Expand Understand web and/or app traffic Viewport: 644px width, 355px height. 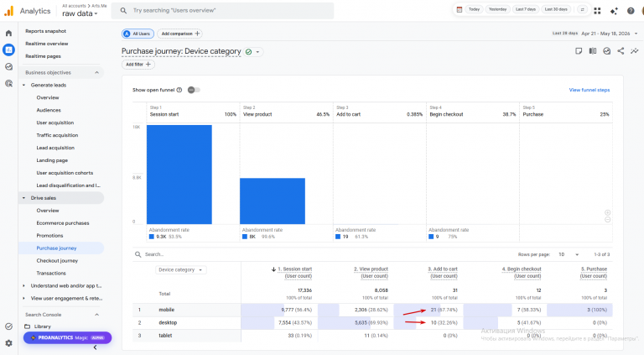pyautogui.click(x=23, y=286)
